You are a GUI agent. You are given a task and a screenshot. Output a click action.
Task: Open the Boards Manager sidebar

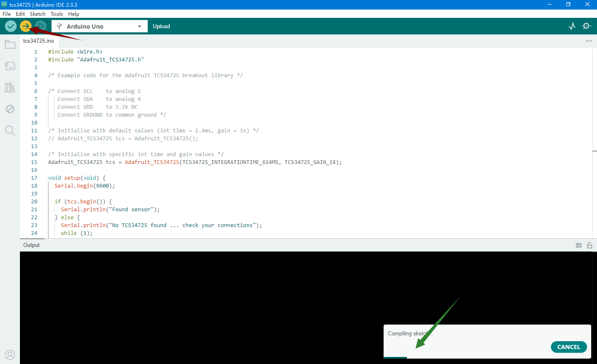10,66
